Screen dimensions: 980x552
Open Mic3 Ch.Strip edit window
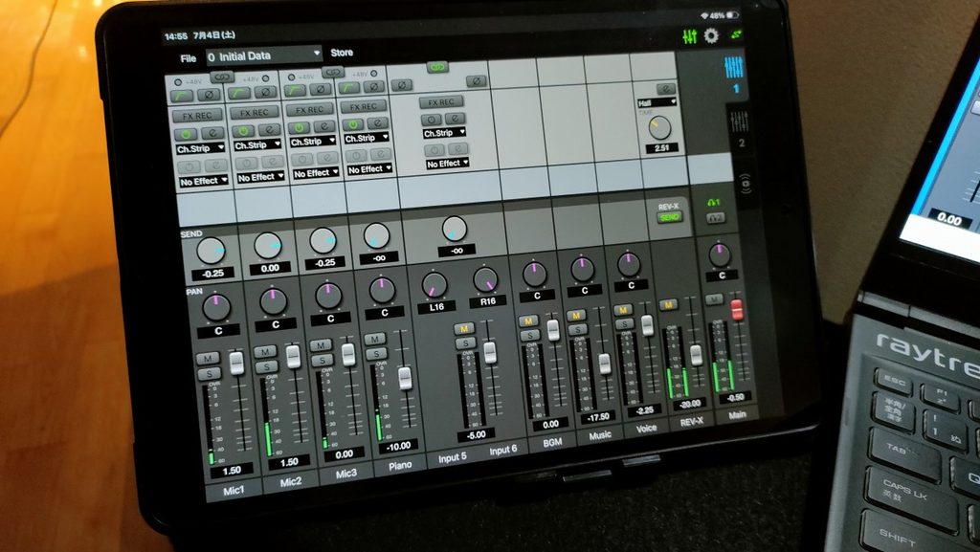pyautogui.click(x=323, y=126)
